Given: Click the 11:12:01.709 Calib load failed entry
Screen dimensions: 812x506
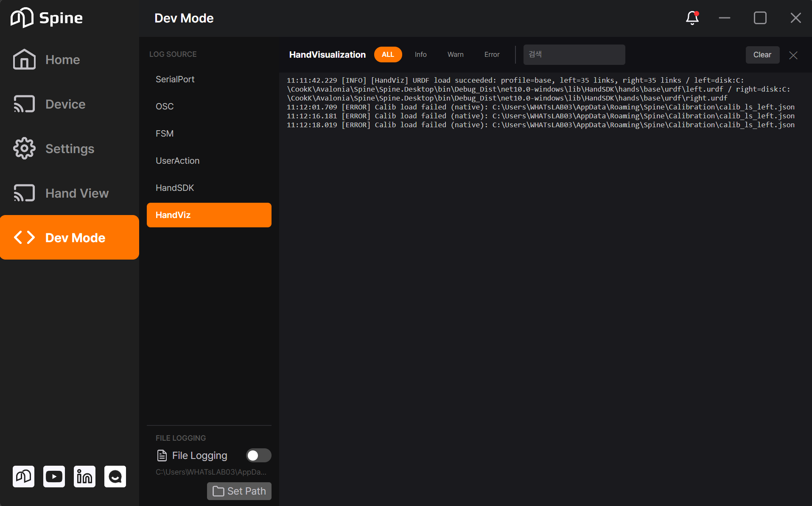Looking at the screenshot, I should [x=541, y=107].
